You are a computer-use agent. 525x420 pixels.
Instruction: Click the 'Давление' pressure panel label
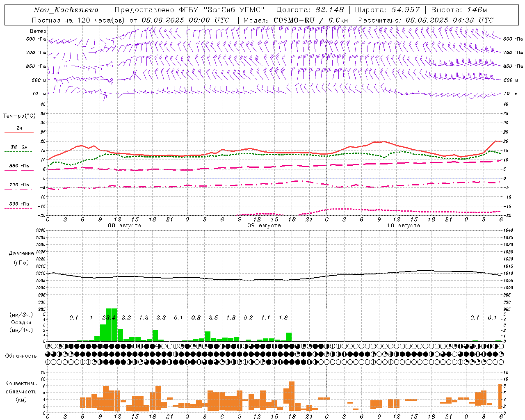pyautogui.click(x=21, y=253)
